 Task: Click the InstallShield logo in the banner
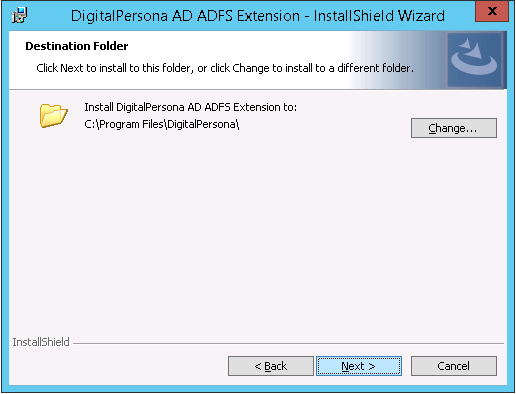point(474,60)
